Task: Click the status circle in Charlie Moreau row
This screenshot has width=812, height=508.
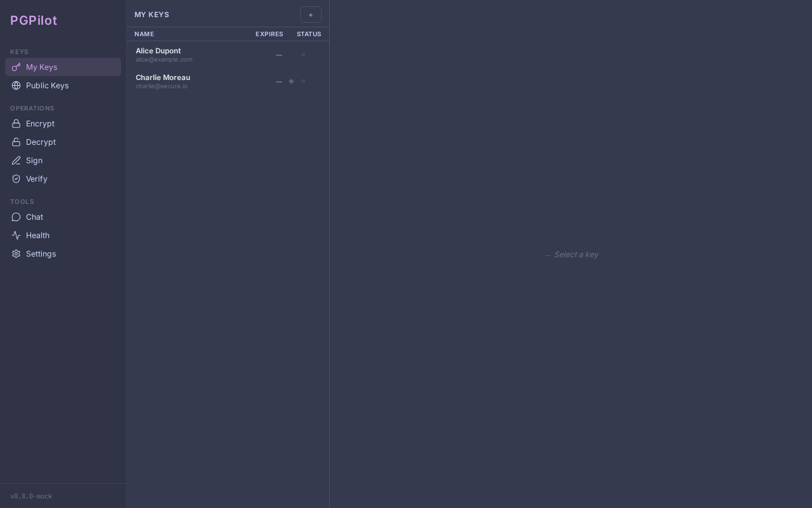Action: [303, 81]
